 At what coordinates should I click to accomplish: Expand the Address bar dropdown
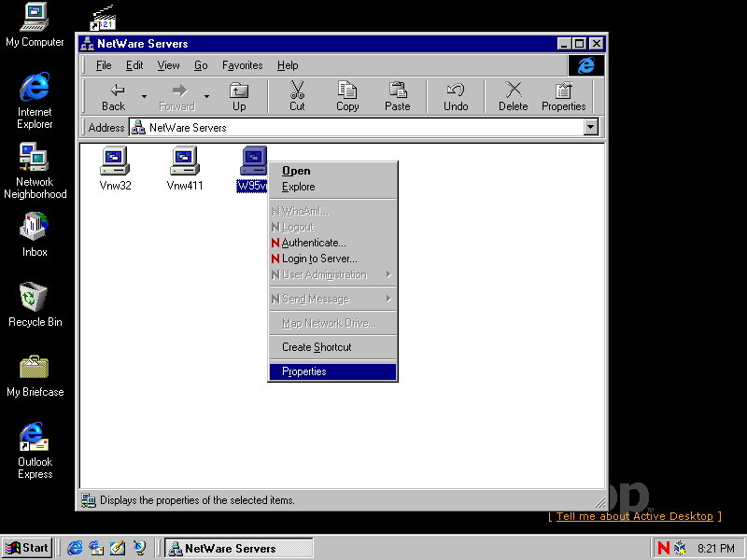591,127
